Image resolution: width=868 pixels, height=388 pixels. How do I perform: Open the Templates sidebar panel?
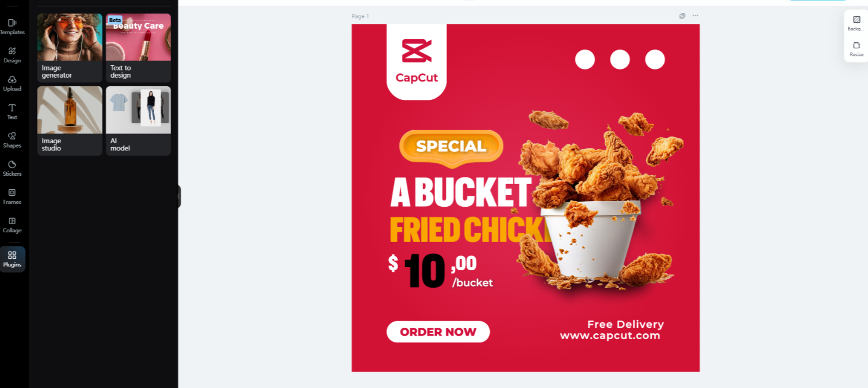pos(12,27)
